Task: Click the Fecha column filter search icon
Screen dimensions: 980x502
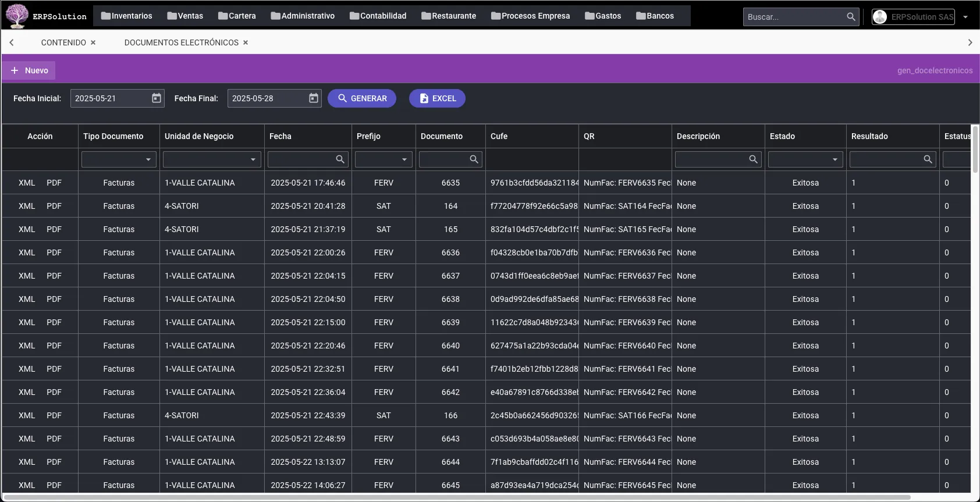Action: 340,159
